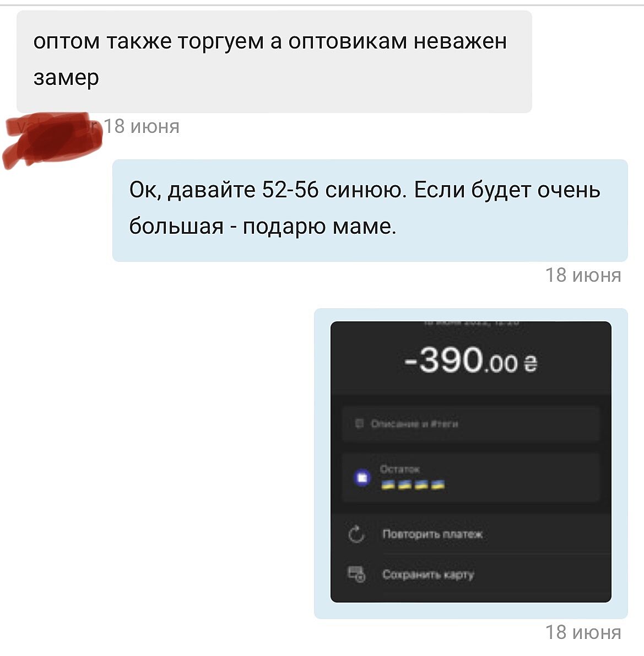
Task: Click the Остаток label
Action: (x=400, y=469)
